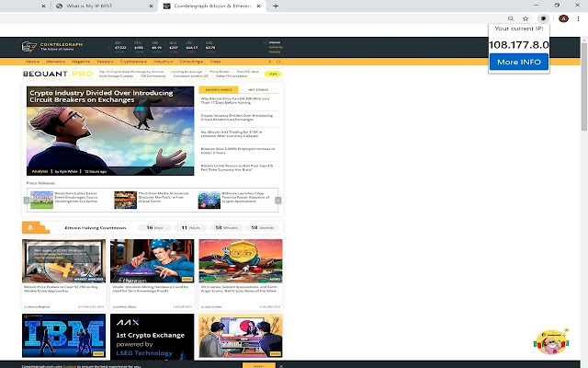Click the press releases right arrow

[277, 201]
